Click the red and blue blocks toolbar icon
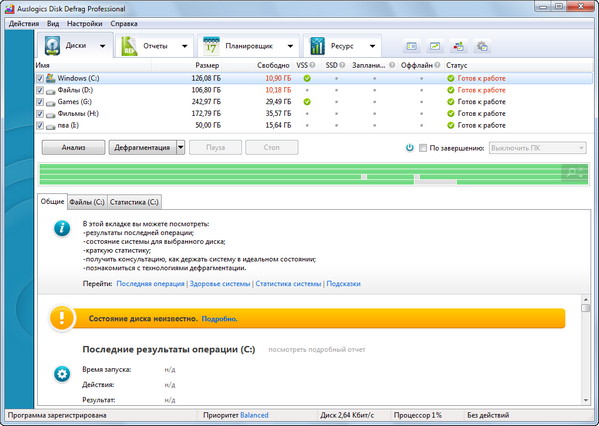 458,46
